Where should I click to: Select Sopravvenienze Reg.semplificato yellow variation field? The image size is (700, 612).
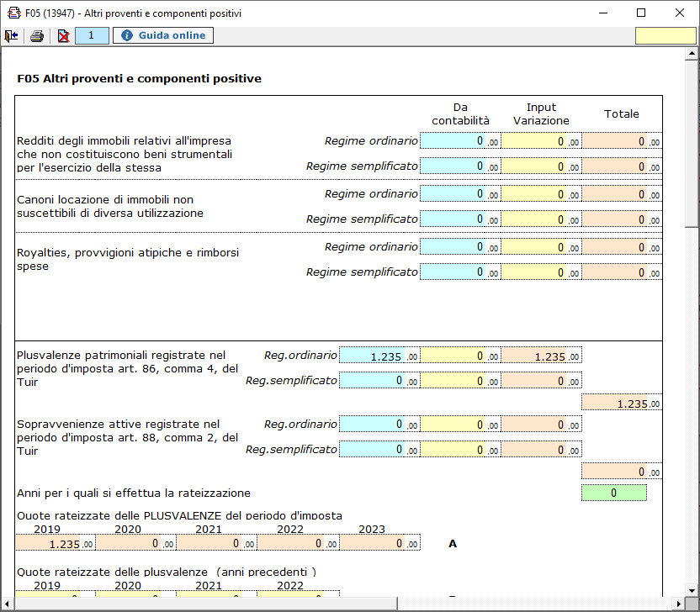[460, 450]
